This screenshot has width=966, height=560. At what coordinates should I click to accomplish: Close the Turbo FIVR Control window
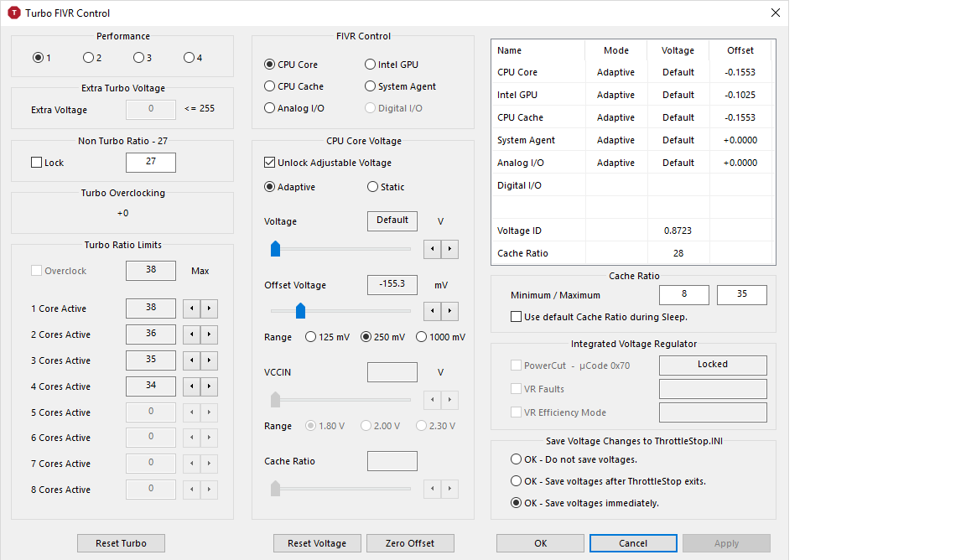click(775, 13)
